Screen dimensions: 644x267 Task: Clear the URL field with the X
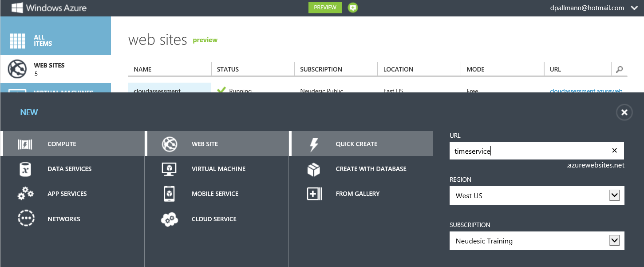(x=614, y=151)
